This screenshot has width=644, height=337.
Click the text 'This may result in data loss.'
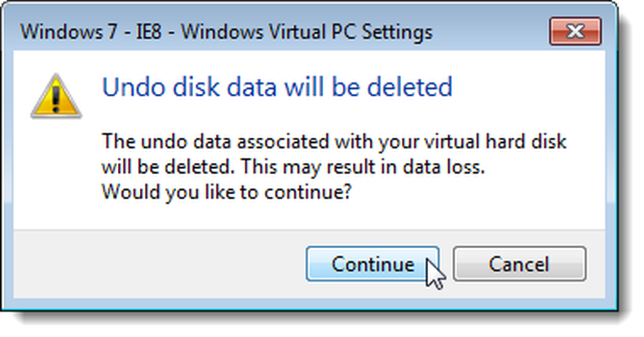coord(363,167)
